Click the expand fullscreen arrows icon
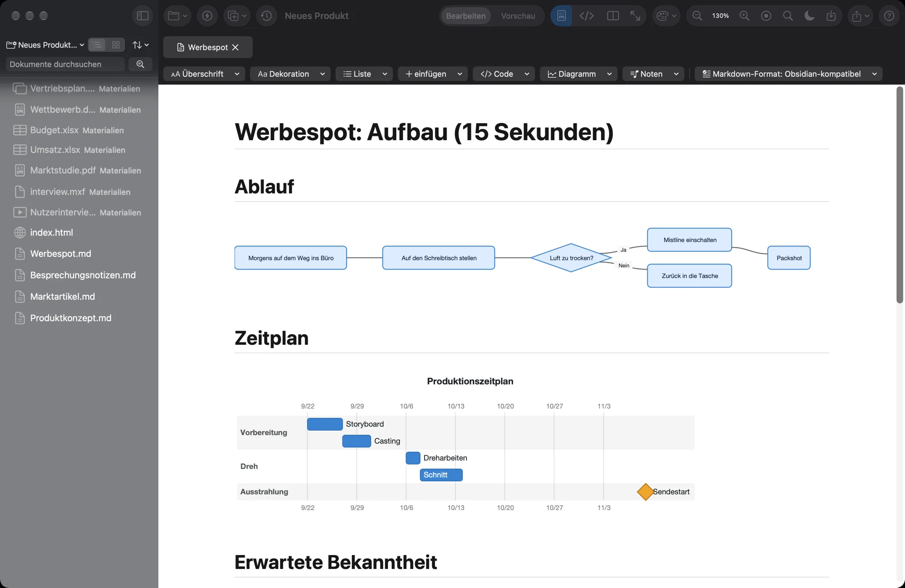905x588 pixels. [635, 16]
